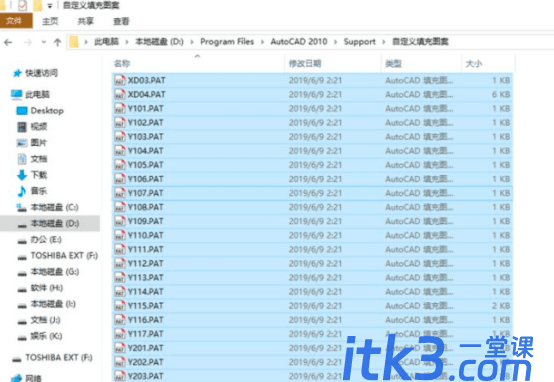This screenshot has height=382, width=554.
Task: Select 办公 (E:) drive in the sidebar
Action: [x=46, y=240]
